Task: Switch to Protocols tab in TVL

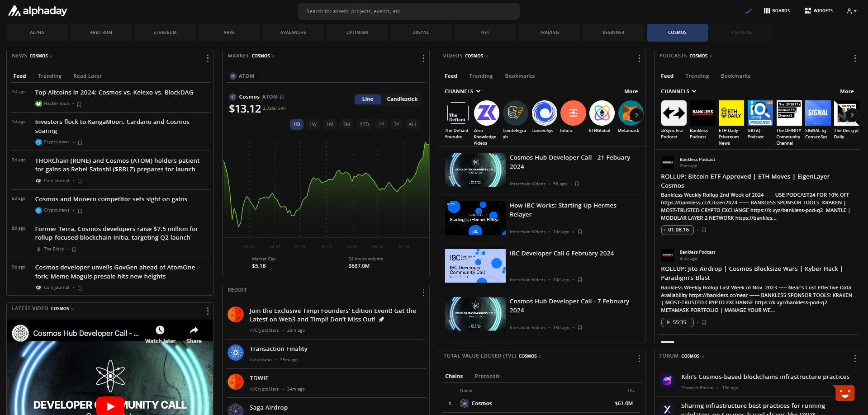Action: [x=487, y=376]
